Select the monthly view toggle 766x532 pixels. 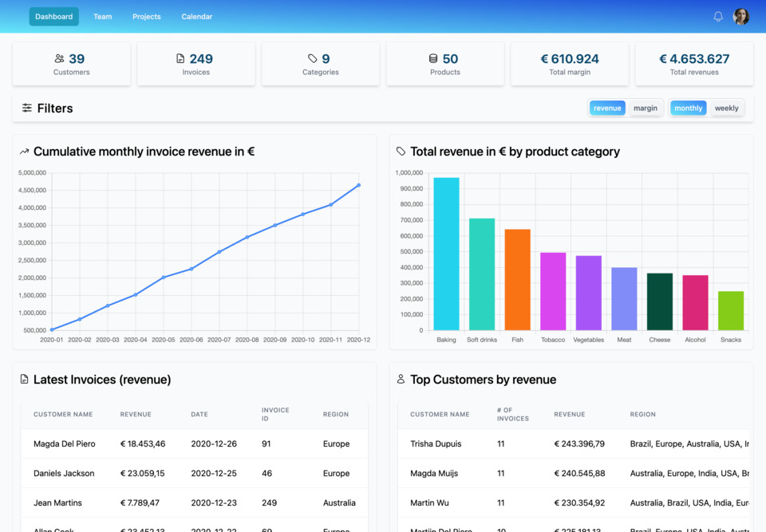coord(688,107)
